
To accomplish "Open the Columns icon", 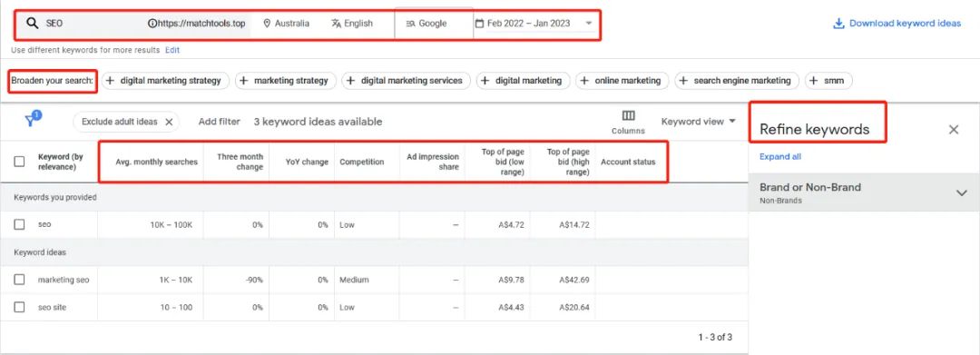I will point(628,115).
